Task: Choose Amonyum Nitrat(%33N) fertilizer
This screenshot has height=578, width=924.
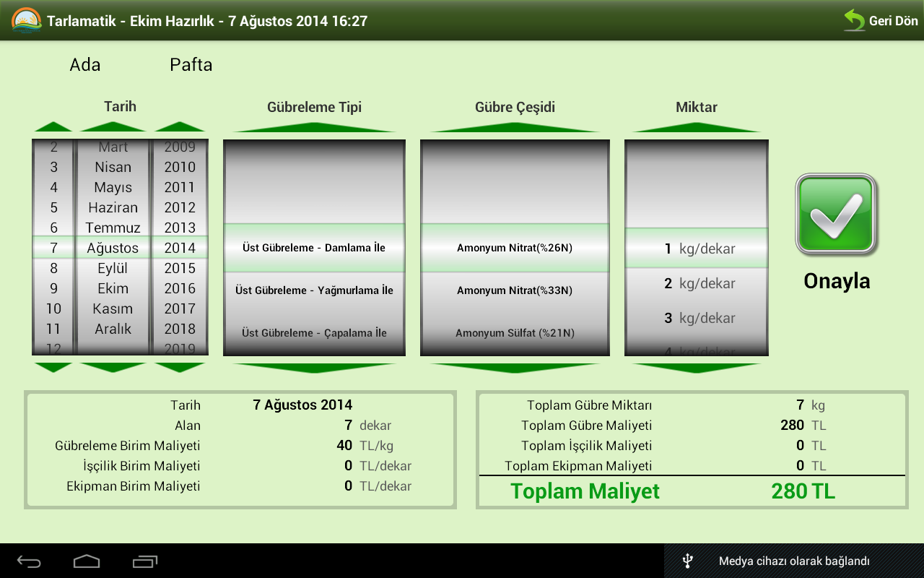Action: click(x=515, y=290)
